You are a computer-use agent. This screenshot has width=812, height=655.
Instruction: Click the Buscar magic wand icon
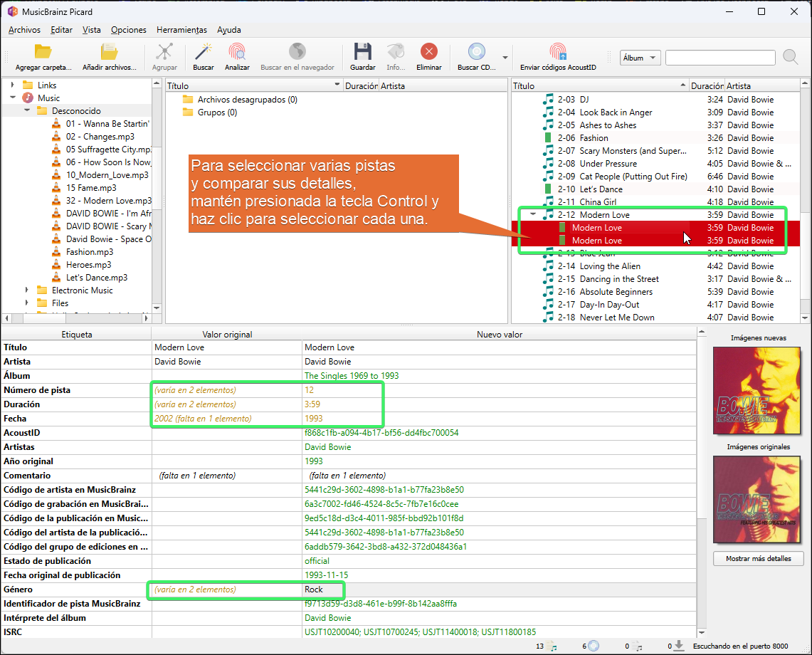tap(203, 52)
